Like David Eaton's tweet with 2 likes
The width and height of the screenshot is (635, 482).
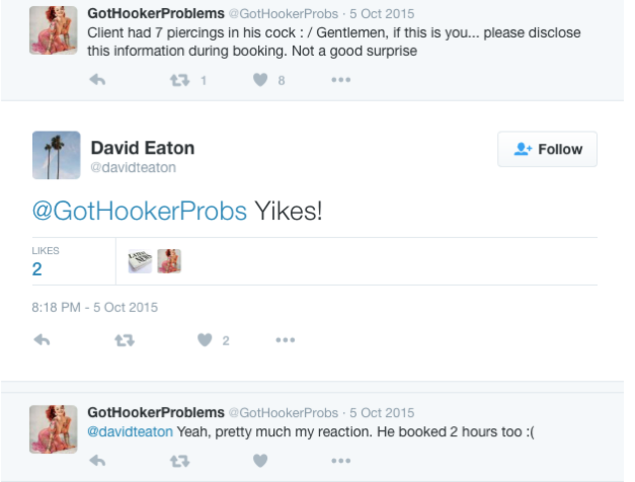(205, 340)
